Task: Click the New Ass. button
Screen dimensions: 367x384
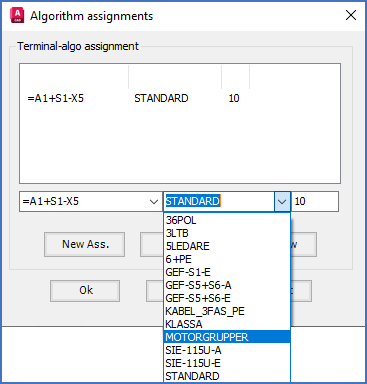Action: (85, 244)
